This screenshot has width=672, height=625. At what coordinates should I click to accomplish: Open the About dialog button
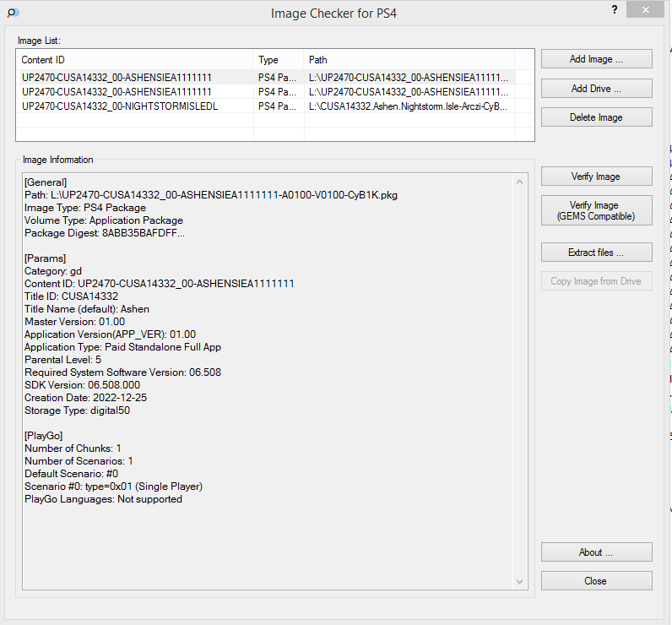pyautogui.click(x=596, y=552)
